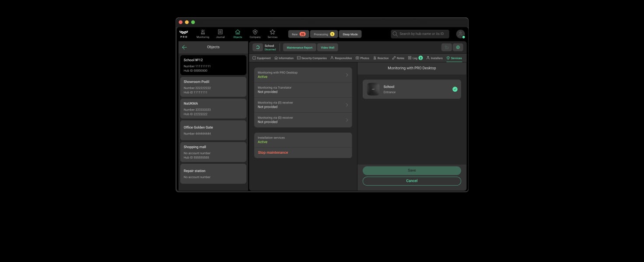This screenshot has height=262, width=644.
Task: Click the refresh icon beside School name
Action: (x=257, y=47)
